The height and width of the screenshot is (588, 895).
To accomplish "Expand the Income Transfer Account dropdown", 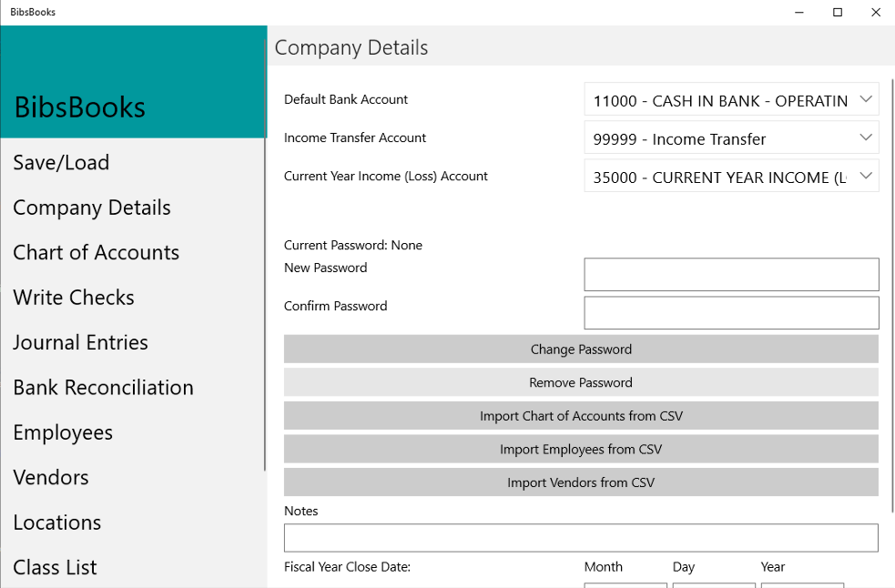I will [731, 138].
